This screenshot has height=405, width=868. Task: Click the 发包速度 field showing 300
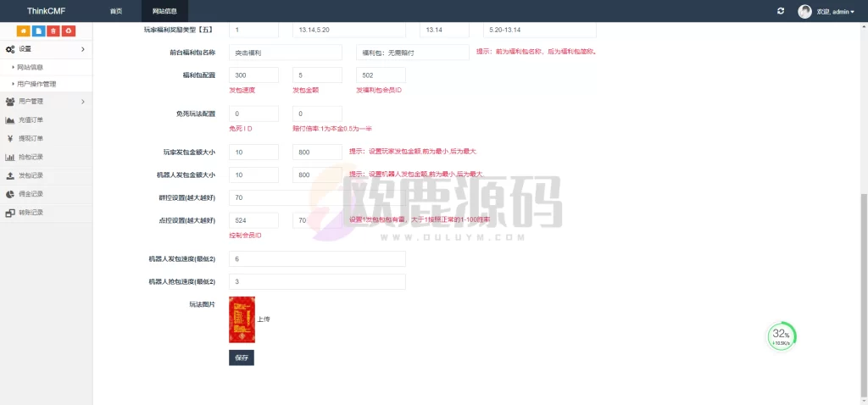tap(253, 75)
